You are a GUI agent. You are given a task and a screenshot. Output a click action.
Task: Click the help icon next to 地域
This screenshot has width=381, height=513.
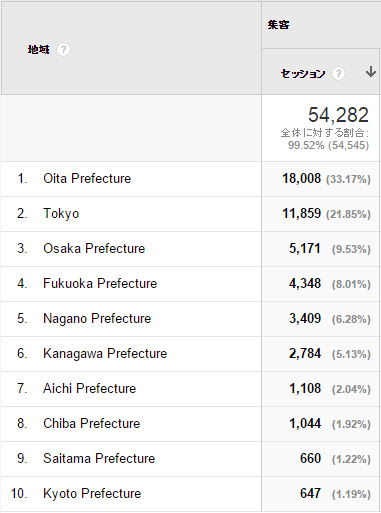pos(63,50)
